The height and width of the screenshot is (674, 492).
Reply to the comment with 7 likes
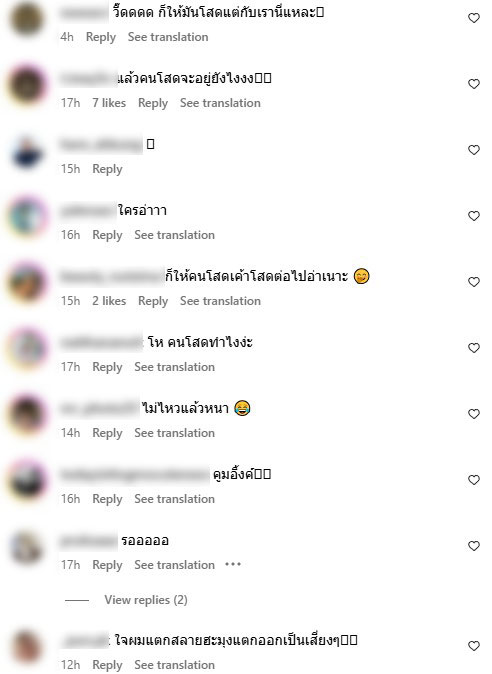[x=153, y=103]
